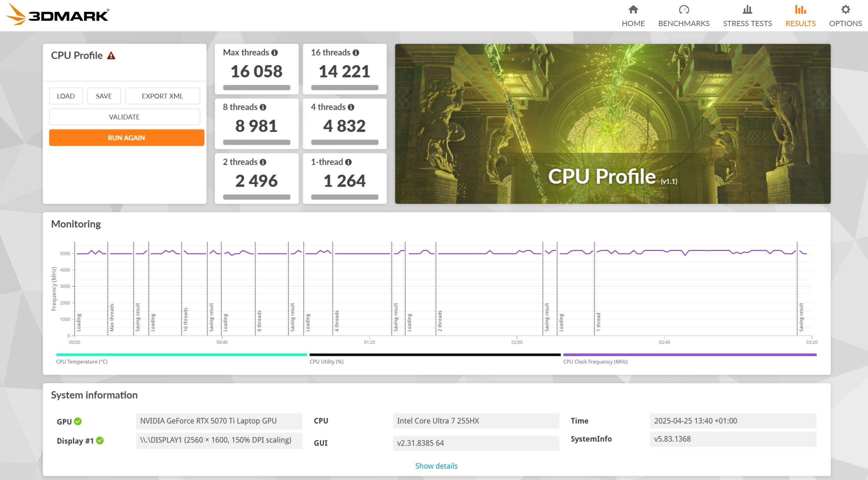The image size is (868, 480).
Task: Switch to the STRESS TESTS tab label
Action: [747, 23]
